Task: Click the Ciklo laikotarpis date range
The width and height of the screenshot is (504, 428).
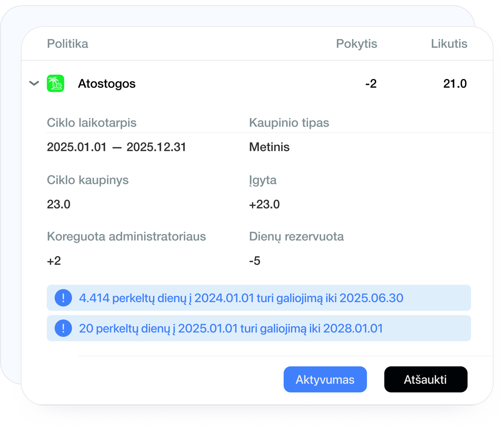Action: tap(116, 147)
